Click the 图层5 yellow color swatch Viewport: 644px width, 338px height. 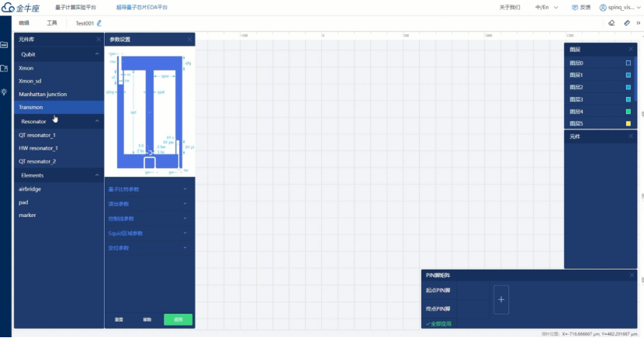(628, 124)
